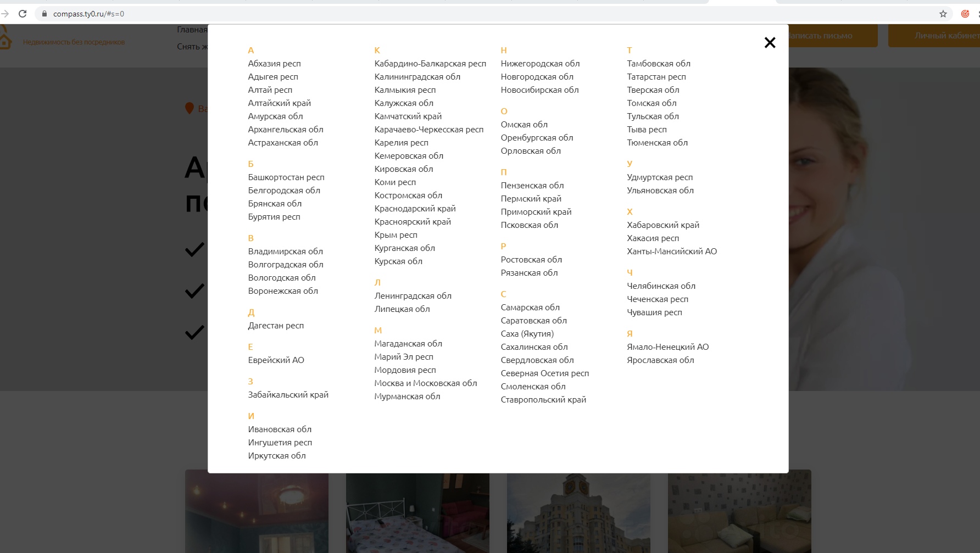Close the region selection popup
Image resolution: width=980 pixels, height=553 pixels.
click(770, 43)
